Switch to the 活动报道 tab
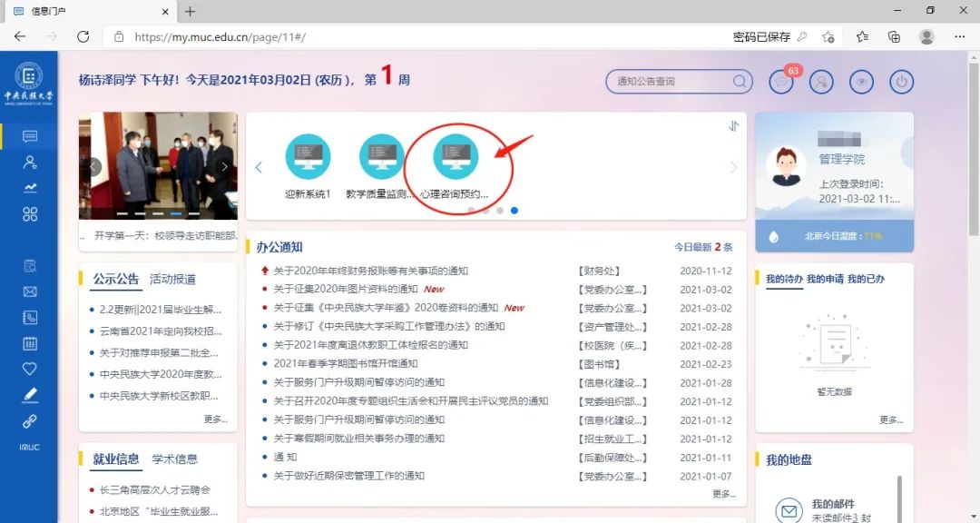This screenshot has width=980, height=523. (x=172, y=279)
